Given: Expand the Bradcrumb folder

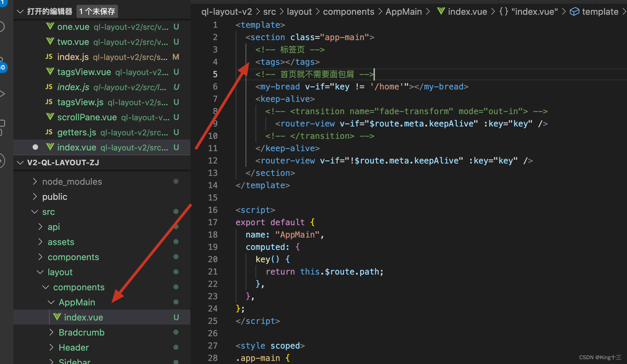Looking at the screenshot, I should point(51,332).
